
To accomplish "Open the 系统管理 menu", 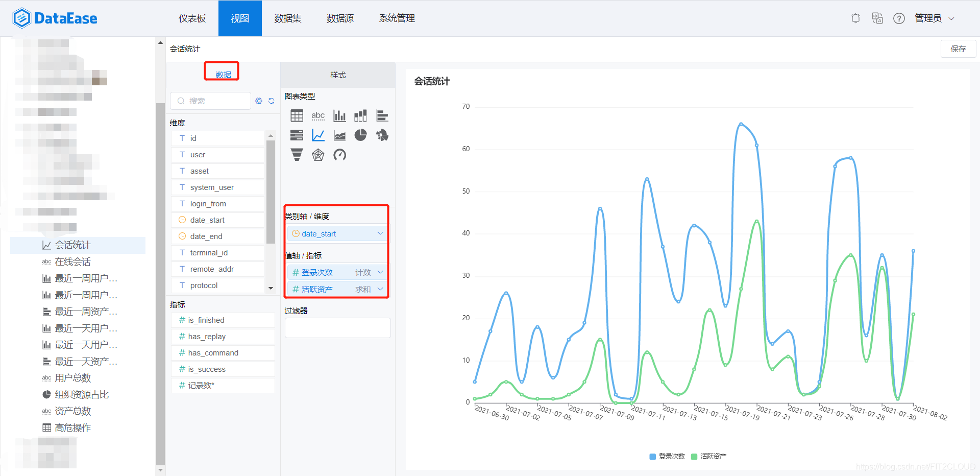I will (x=397, y=18).
